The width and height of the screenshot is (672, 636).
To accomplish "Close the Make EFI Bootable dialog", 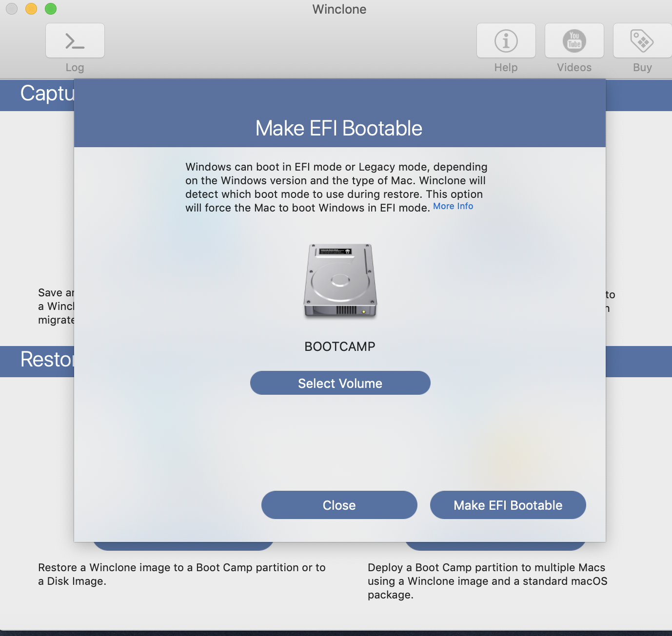I will pos(339,505).
